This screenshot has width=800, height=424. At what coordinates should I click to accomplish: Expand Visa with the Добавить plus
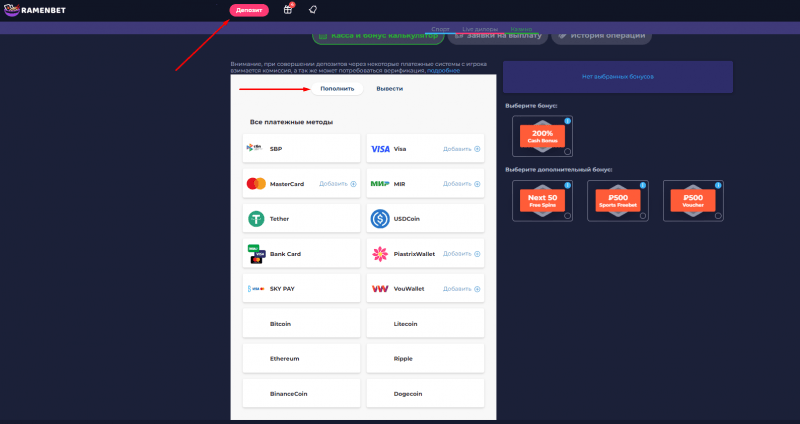click(477, 149)
